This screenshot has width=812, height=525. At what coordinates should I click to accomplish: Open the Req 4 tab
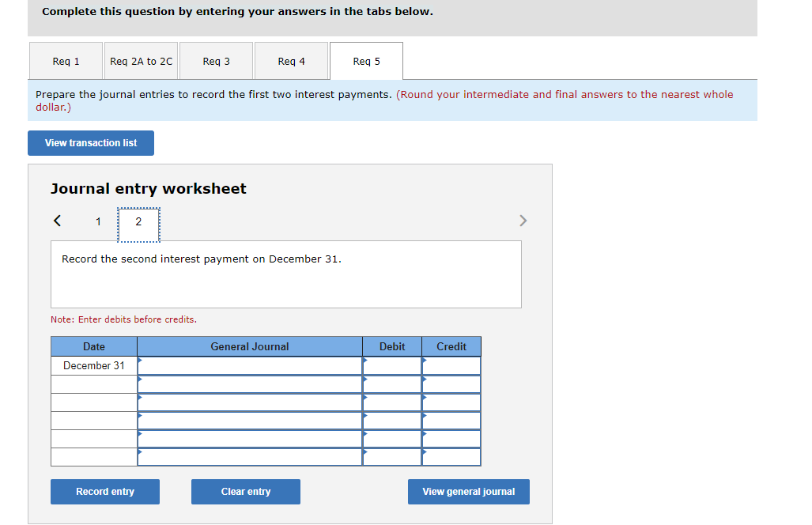tap(291, 61)
